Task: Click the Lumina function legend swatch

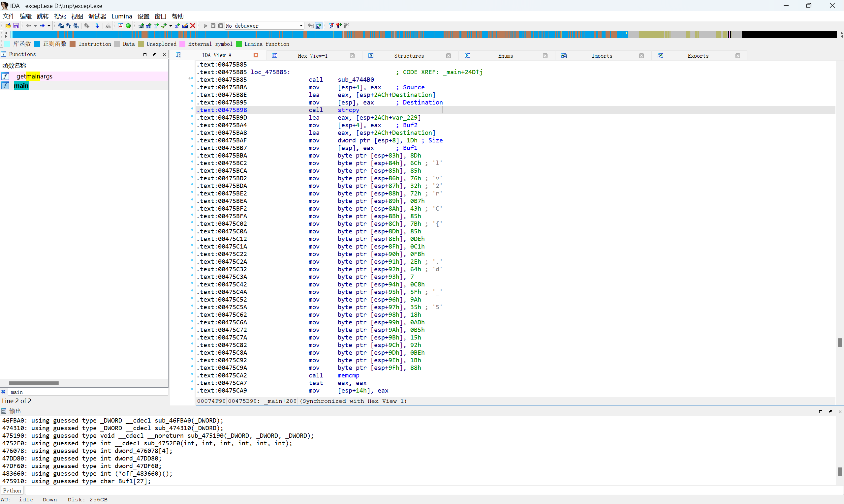Action: (238, 44)
